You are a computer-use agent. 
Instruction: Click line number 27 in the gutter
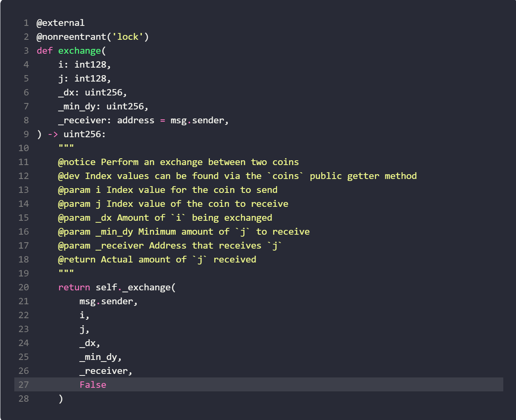tap(24, 385)
